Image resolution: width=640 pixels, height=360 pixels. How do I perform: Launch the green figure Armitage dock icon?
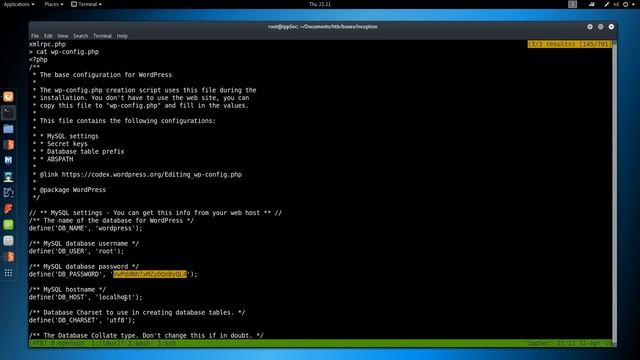click(8, 177)
